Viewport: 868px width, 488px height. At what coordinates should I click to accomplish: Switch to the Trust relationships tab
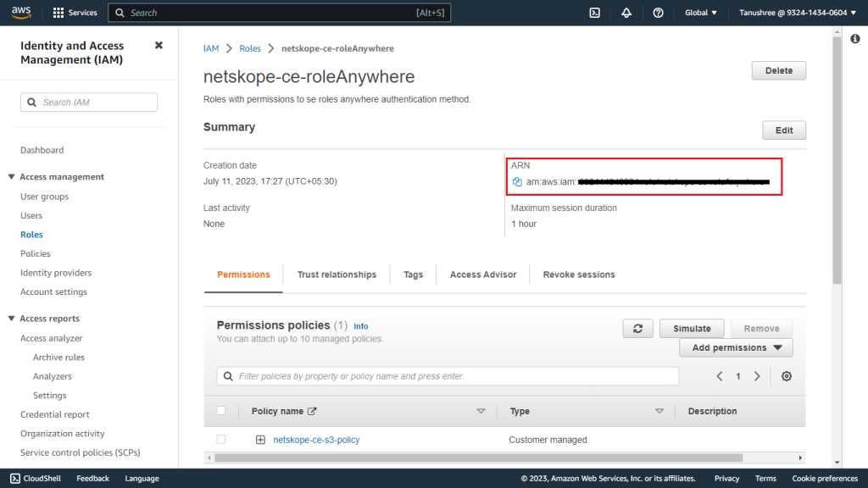pos(337,274)
